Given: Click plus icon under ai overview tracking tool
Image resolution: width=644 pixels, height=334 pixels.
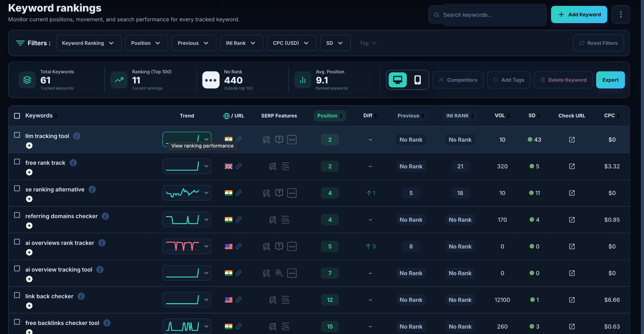Looking at the screenshot, I should click(30, 279).
